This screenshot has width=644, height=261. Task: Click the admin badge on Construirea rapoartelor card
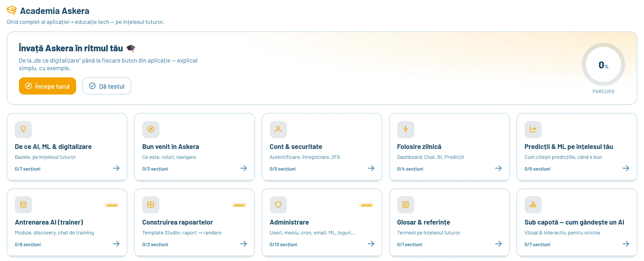pyautogui.click(x=239, y=205)
